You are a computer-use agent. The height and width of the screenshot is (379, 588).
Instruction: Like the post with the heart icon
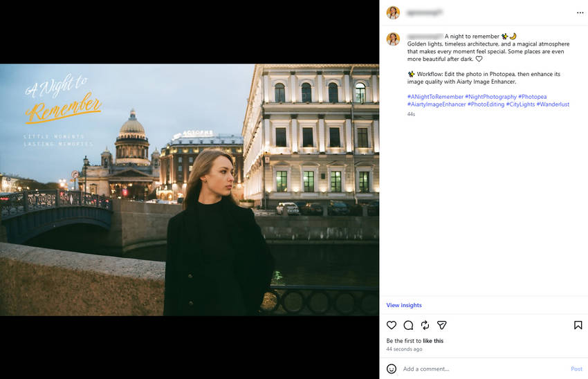pyautogui.click(x=392, y=325)
